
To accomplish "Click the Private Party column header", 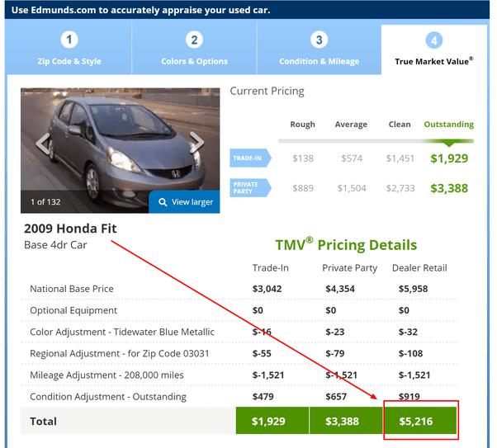I will click(x=349, y=268).
